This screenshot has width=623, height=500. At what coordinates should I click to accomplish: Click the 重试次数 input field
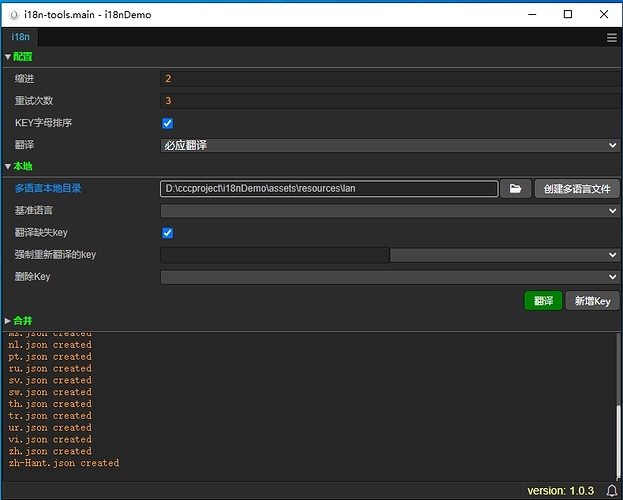(x=391, y=101)
